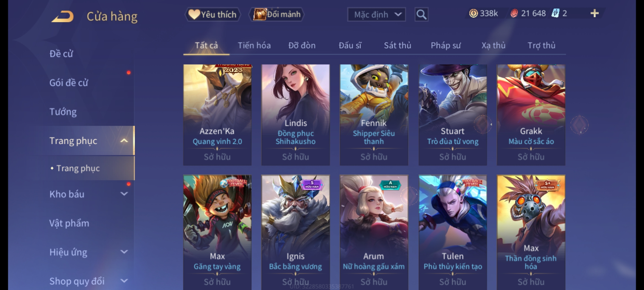Screen dimensions: 644x290
Task: Open the search magnifier icon
Action: point(421,14)
